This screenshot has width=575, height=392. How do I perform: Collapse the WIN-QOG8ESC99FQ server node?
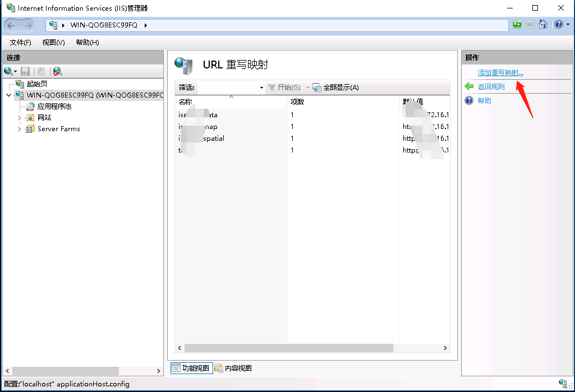pos(9,95)
